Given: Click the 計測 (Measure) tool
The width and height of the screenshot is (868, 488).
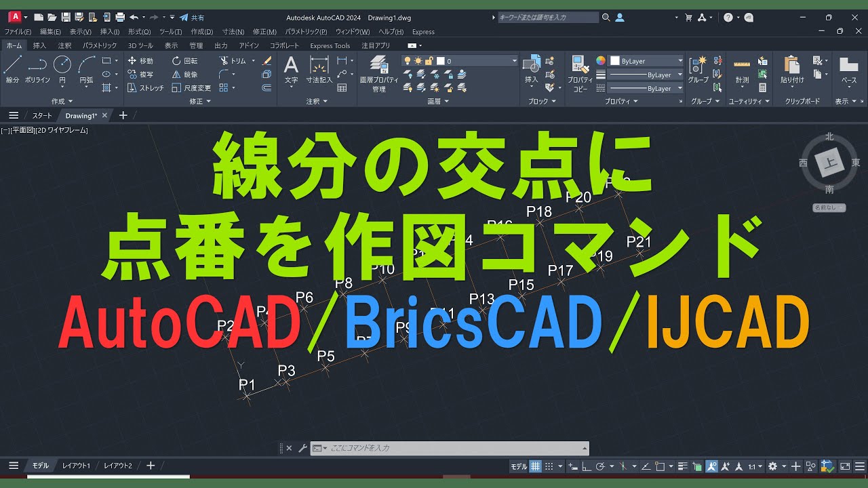Looking at the screenshot, I should [742, 70].
